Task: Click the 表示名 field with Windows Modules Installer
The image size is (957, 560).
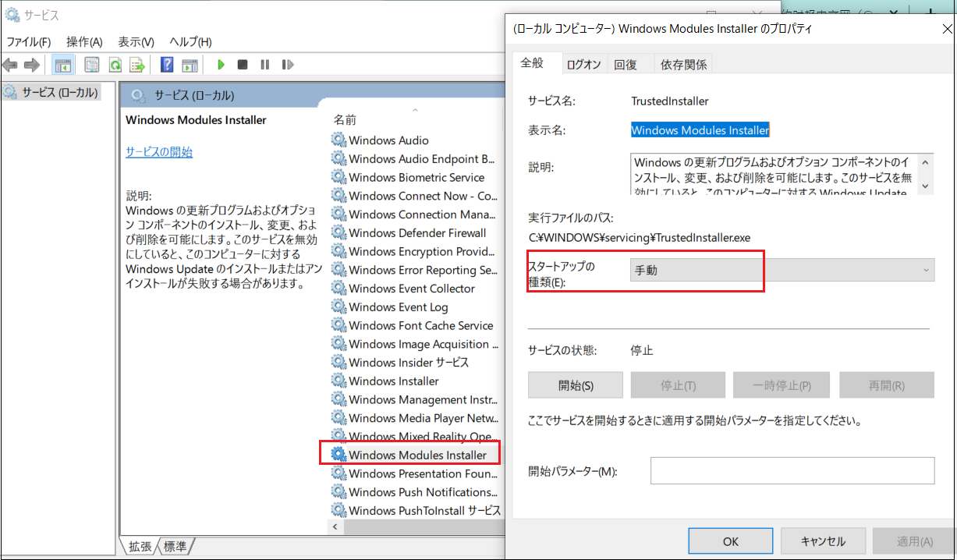Action: point(700,130)
